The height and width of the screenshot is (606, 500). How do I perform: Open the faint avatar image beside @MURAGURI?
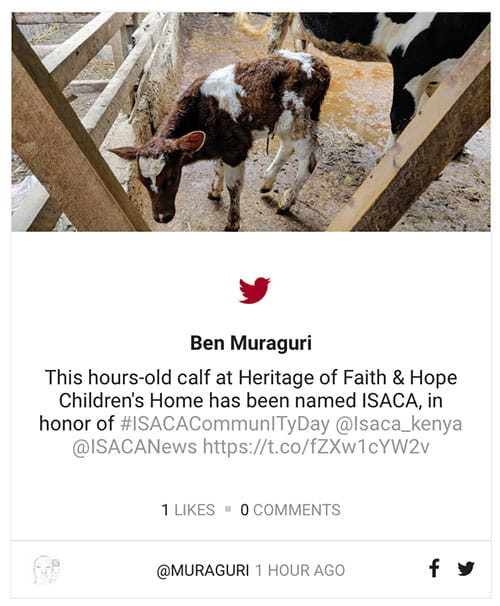[x=46, y=570]
